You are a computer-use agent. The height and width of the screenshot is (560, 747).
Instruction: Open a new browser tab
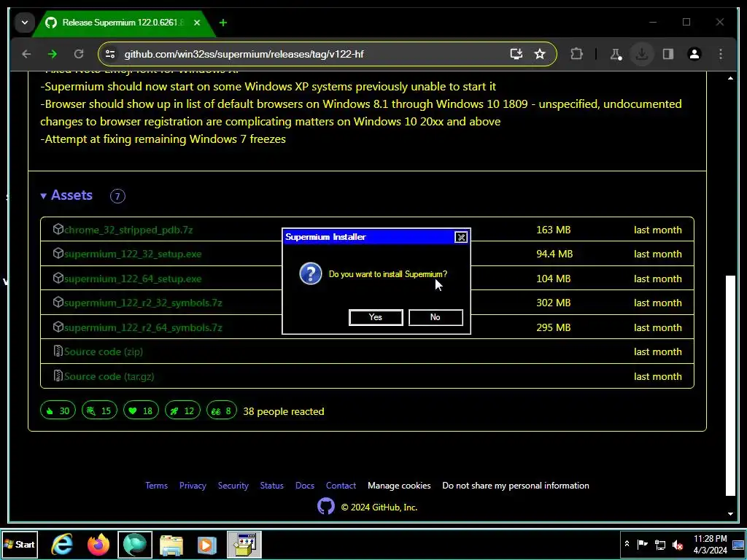coord(223,23)
